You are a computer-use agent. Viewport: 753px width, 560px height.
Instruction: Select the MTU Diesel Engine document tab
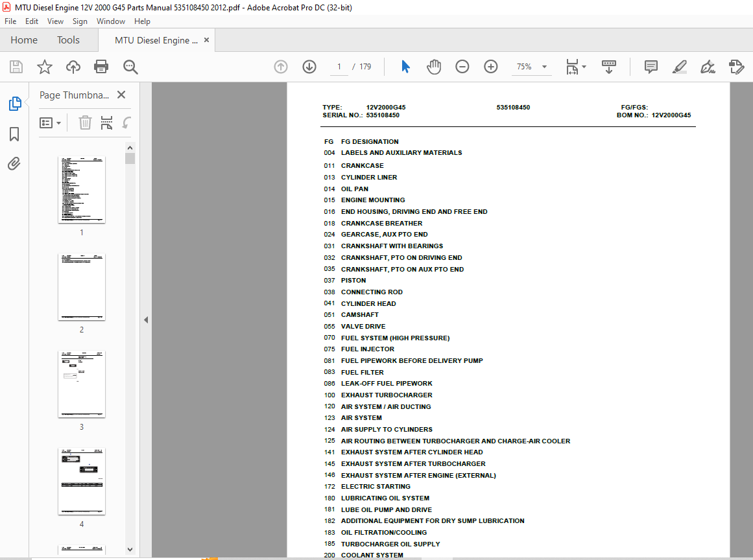pos(156,40)
